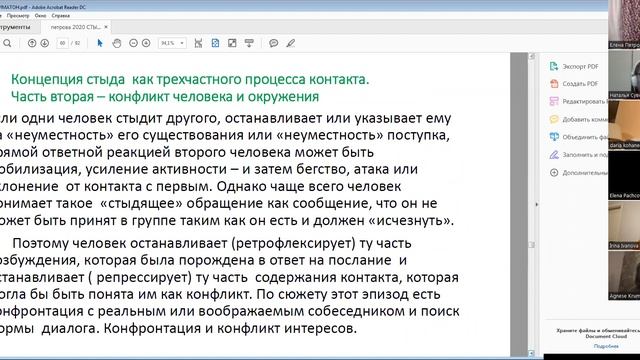Select the Elena Pachco black video tile
This screenshot has width=640, height=360.
pos(624,175)
